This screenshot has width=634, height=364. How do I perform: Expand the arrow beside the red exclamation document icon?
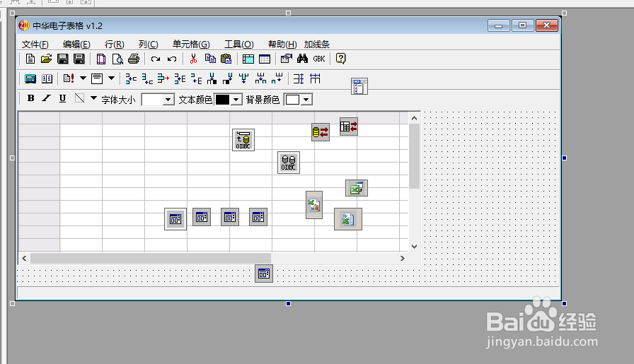(83, 78)
